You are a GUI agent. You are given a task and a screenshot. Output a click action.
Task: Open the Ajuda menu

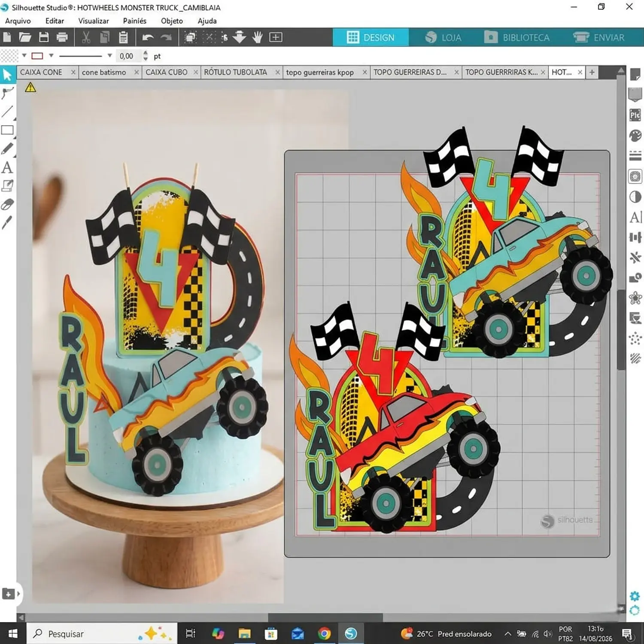click(x=207, y=21)
